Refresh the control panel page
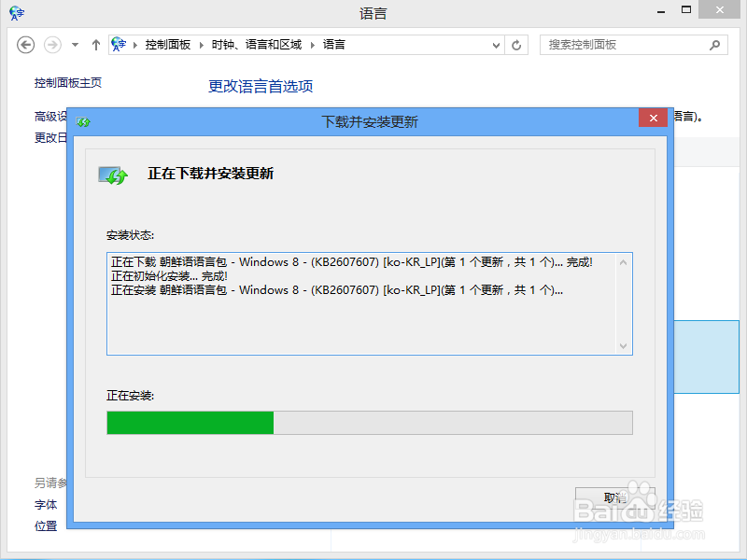 point(516,45)
